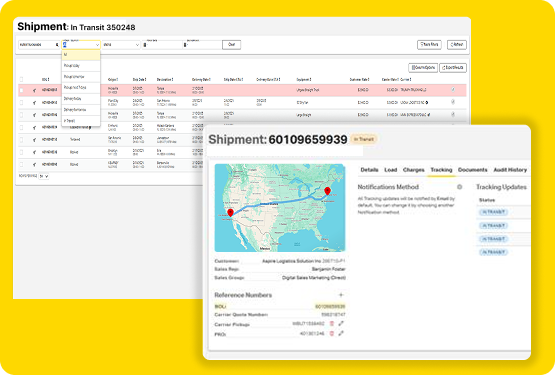Sort the table by Customer Rate column

coord(360,79)
